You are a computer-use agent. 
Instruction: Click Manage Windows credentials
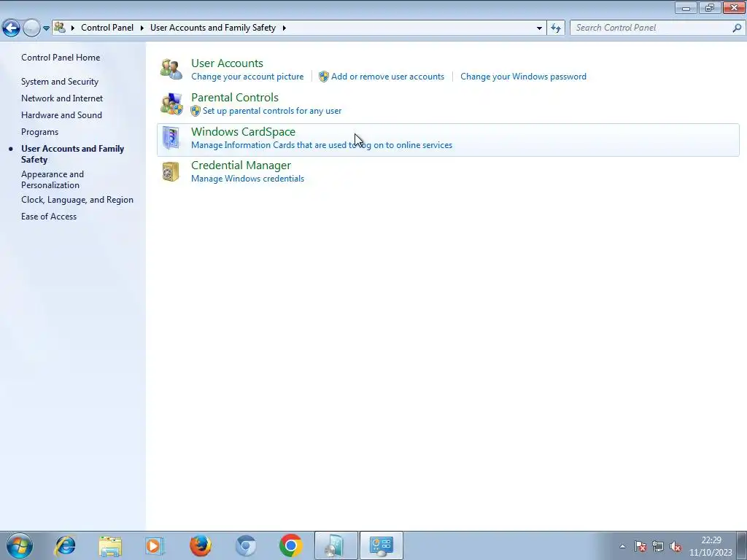click(247, 179)
